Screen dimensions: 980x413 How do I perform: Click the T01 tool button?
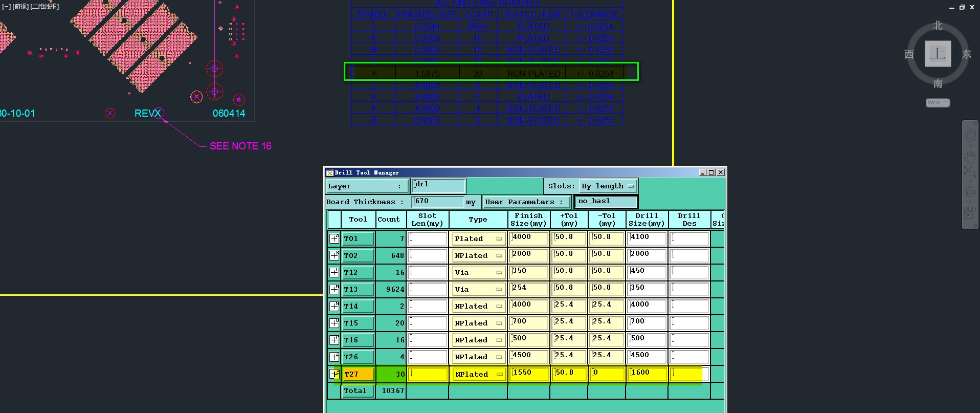coord(358,238)
